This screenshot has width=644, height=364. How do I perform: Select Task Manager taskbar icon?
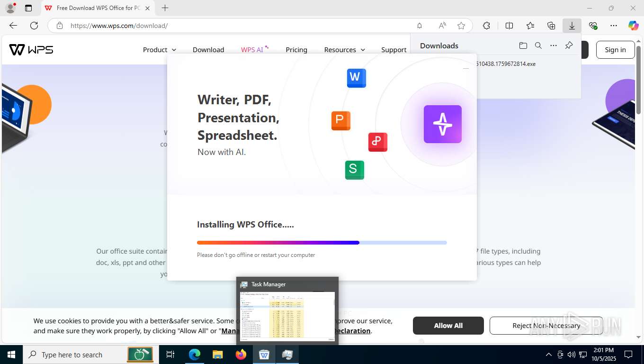pyautogui.click(x=287, y=355)
